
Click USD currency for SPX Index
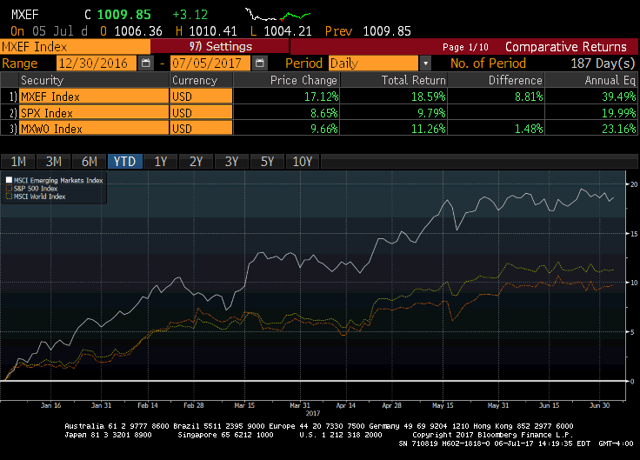[201, 113]
